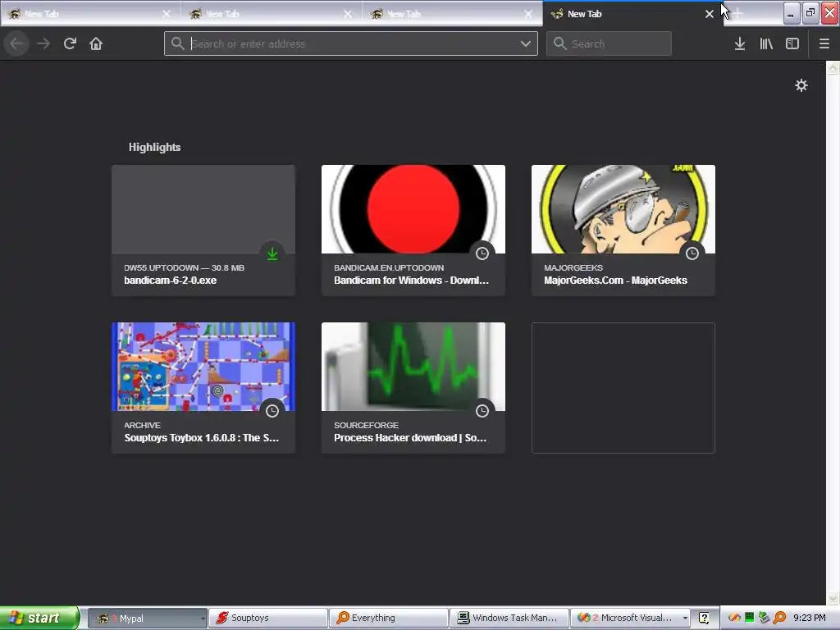Click the green download icon on bandicam card
This screenshot has height=630, width=840.
272,253
